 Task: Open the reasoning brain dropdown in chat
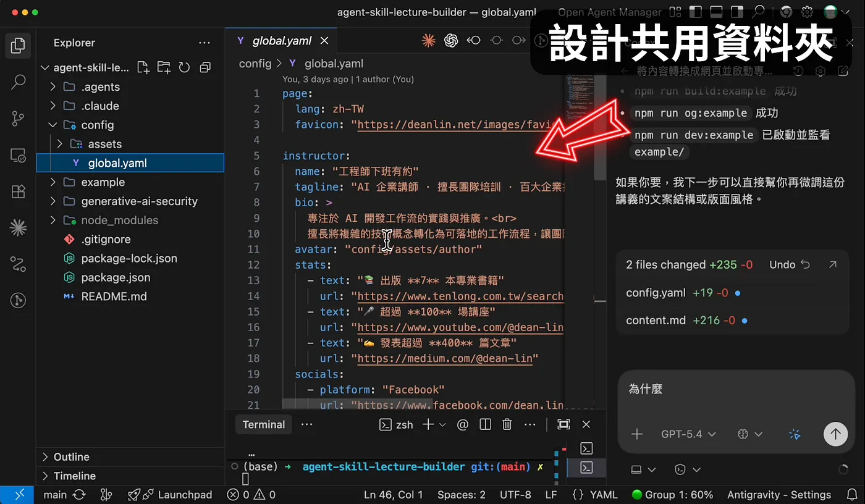(x=749, y=434)
